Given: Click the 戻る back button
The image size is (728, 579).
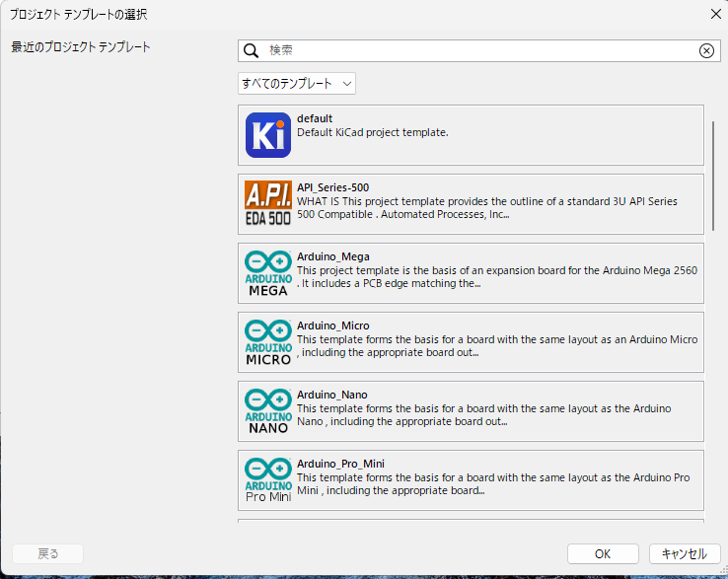Looking at the screenshot, I should [x=47, y=554].
